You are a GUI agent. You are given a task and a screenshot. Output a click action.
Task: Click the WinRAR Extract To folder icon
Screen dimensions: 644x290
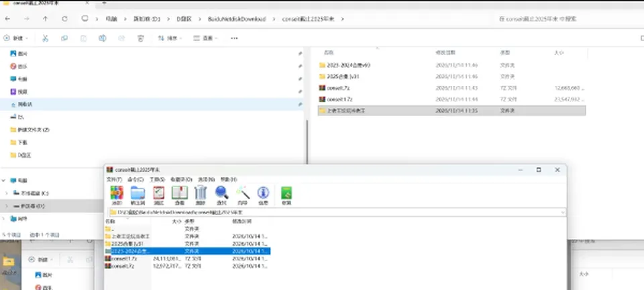point(138,193)
